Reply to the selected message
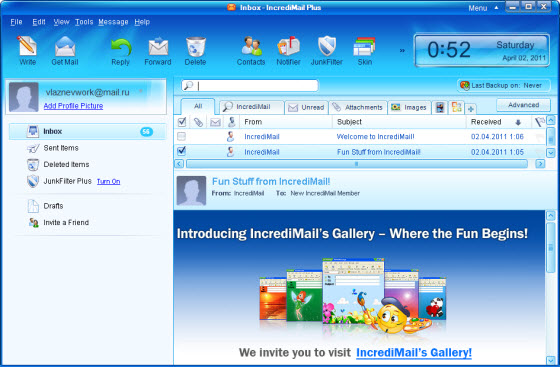Screen dimensions: 560x367 121,47
